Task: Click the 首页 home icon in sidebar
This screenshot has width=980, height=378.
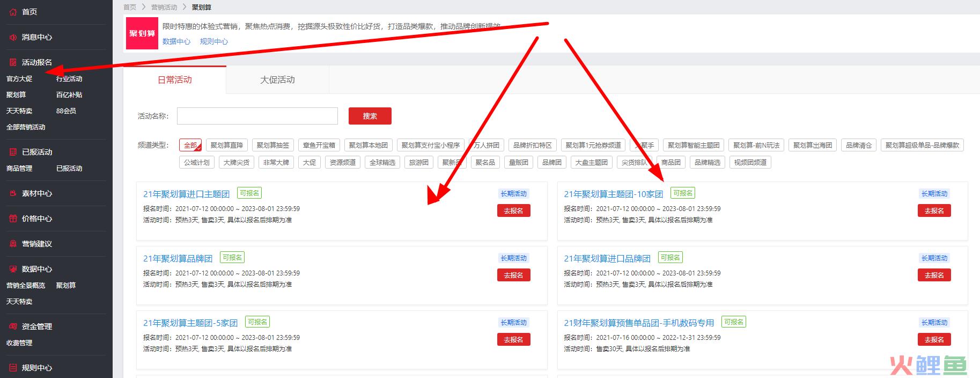Action: (13, 12)
